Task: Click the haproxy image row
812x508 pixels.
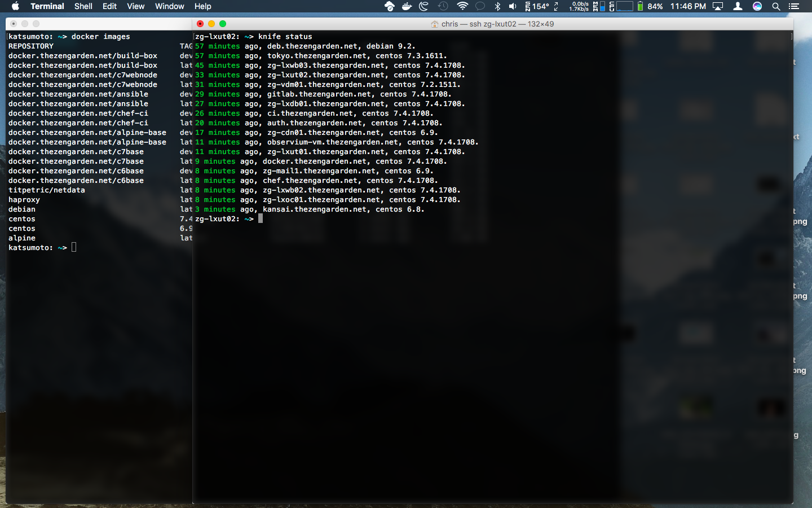Action: 24,200
